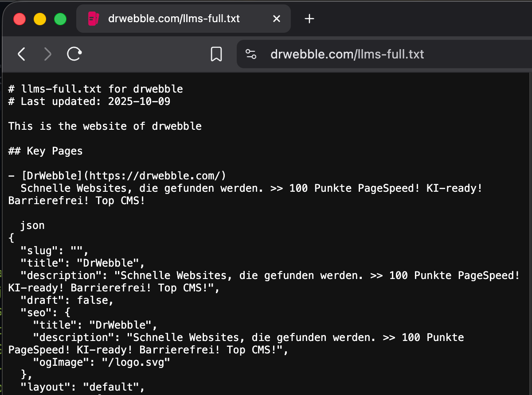Enter full screen using the green button

coord(60,19)
